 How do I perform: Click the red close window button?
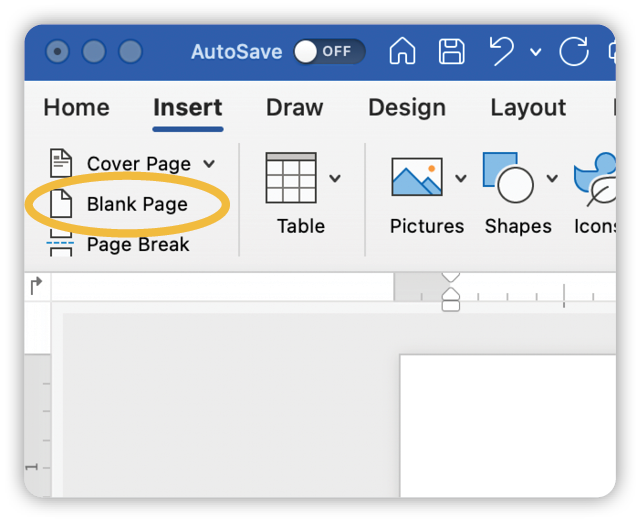58,52
